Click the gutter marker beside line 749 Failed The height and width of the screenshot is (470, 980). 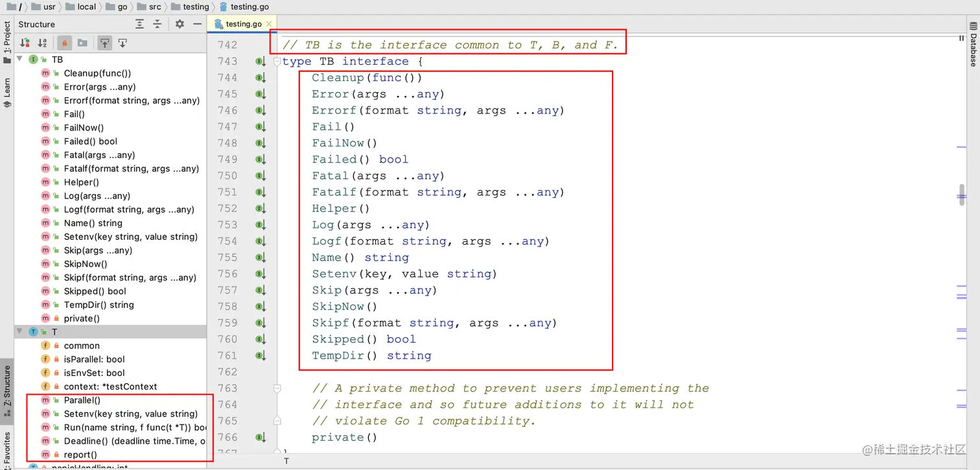click(x=261, y=159)
